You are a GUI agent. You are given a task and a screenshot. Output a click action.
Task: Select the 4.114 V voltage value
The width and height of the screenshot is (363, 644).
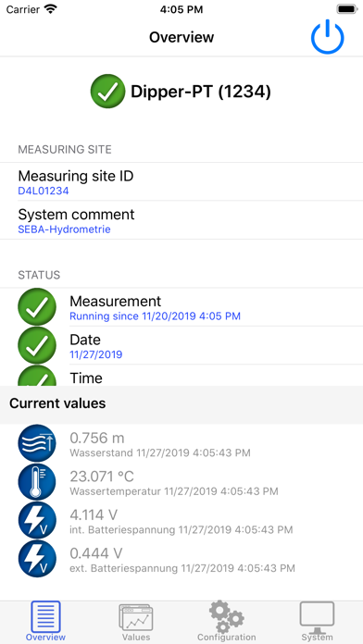(x=94, y=514)
